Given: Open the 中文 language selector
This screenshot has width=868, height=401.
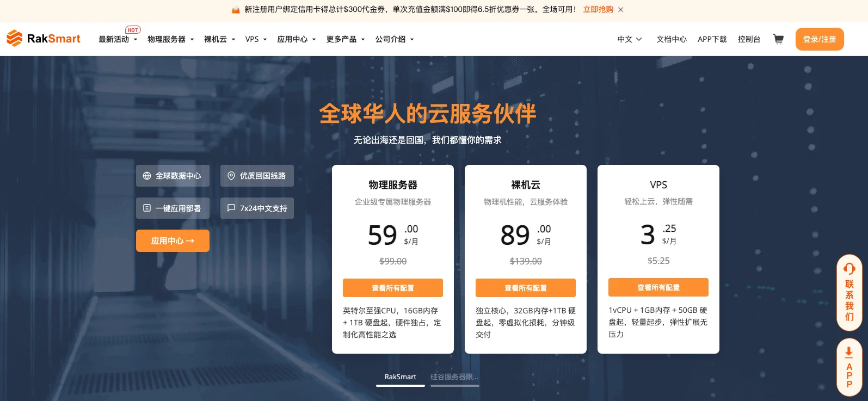Looking at the screenshot, I should (630, 39).
